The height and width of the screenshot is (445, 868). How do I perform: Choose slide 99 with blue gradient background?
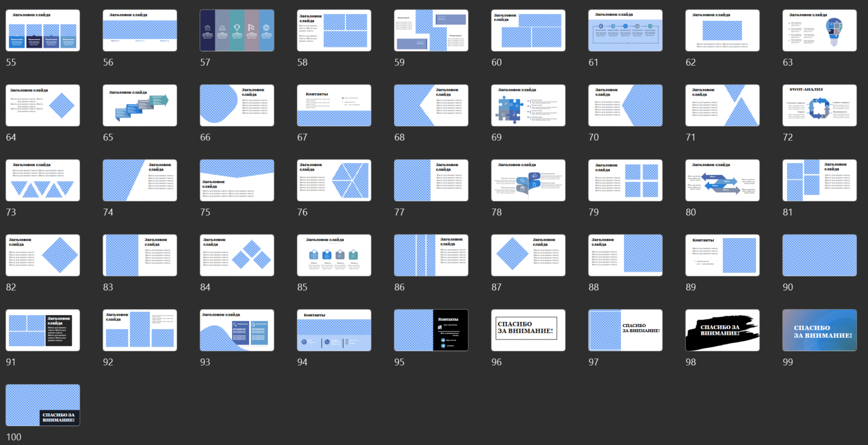tap(819, 330)
